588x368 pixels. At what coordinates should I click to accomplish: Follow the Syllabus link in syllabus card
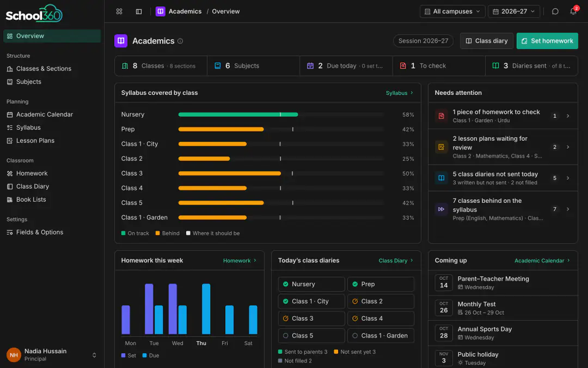click(x=400, y=93)
